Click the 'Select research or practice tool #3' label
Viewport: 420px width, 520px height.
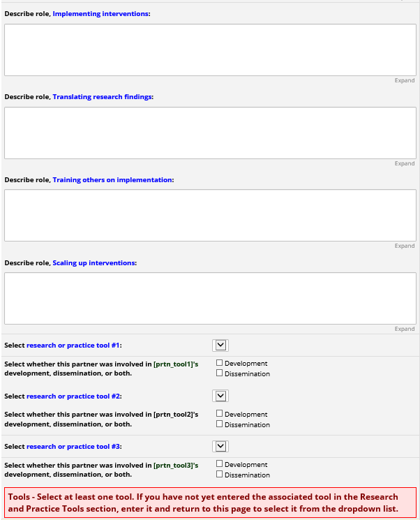click(x=63, y=446)
